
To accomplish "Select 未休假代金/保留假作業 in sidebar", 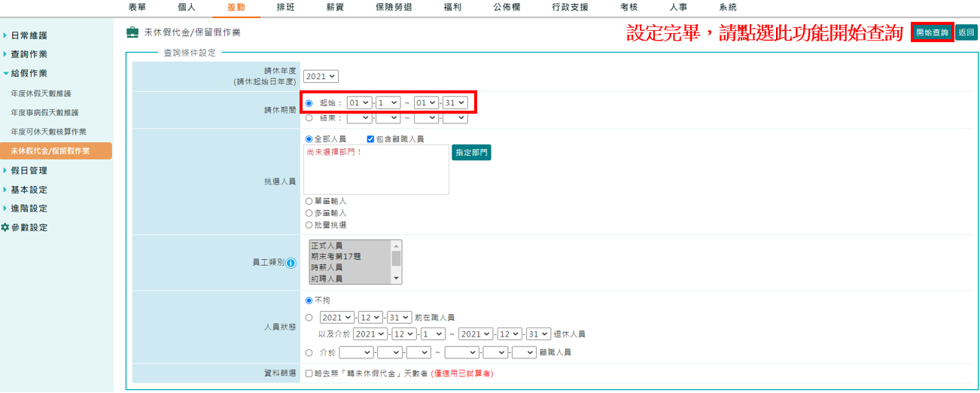I will point(56,151).
